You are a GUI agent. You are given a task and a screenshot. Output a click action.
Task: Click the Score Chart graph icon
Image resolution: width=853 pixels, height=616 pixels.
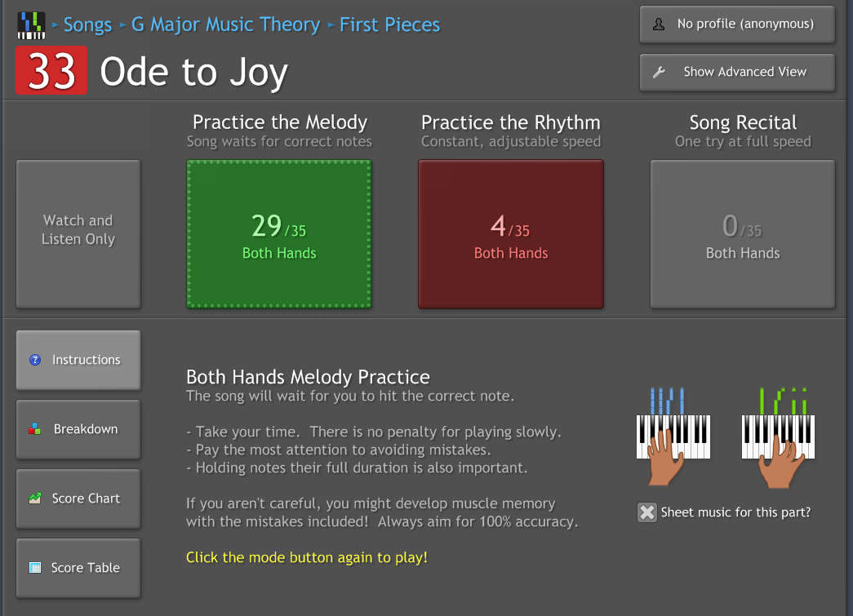pos(35,499)
